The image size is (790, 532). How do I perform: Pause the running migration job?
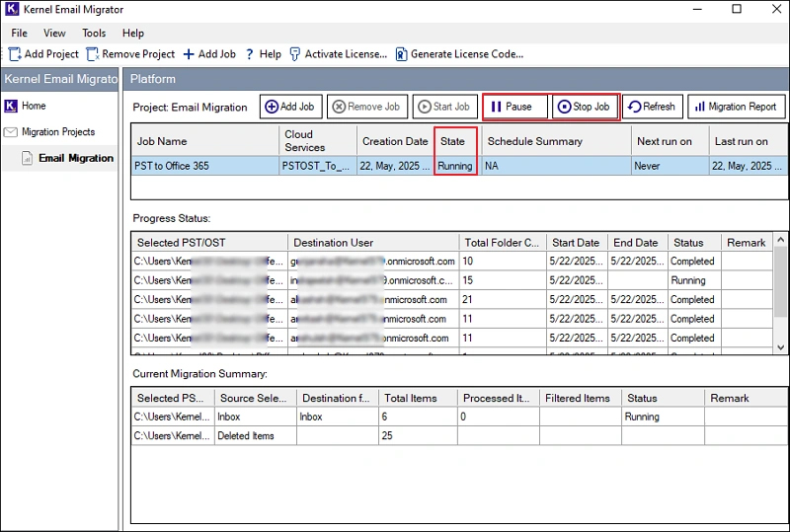[515, 107]
